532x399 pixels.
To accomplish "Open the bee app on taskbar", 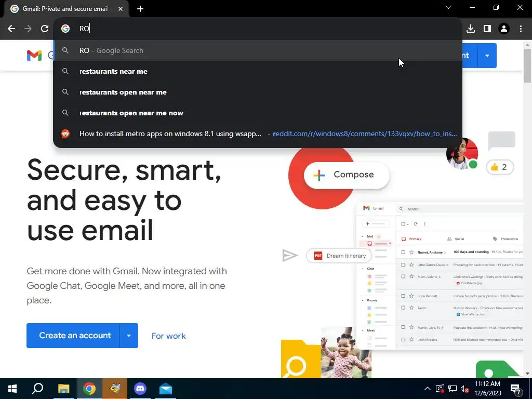I will (x=115, y=389).
